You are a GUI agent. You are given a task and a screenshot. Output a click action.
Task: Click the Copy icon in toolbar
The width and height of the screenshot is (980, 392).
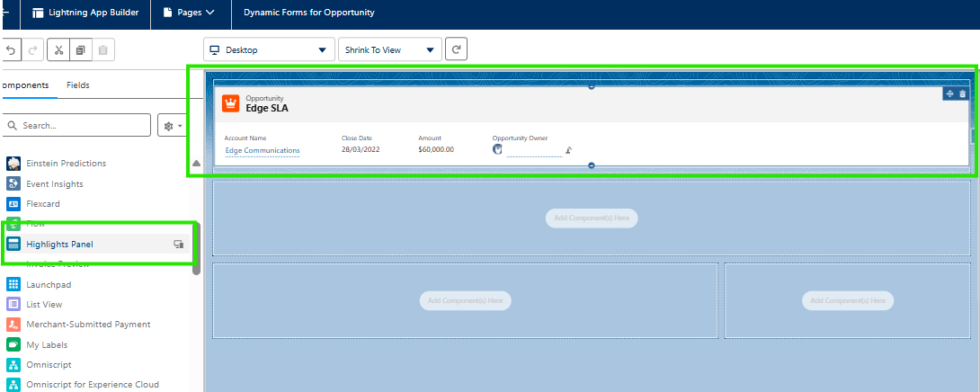(81, 50)
